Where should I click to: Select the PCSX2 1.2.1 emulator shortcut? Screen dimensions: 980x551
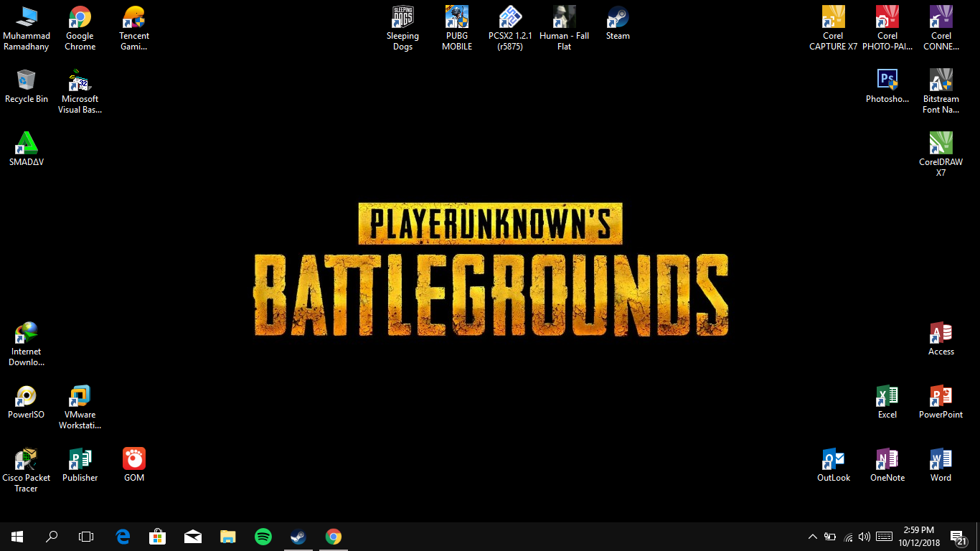[510, 29]
